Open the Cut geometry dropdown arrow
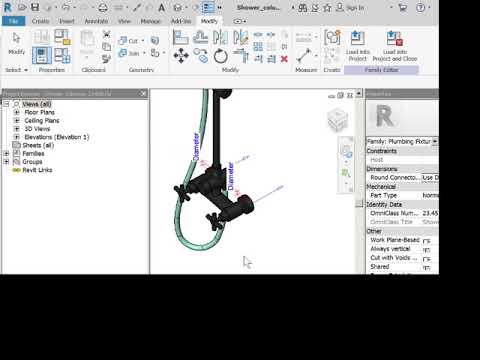 (143, 41)
